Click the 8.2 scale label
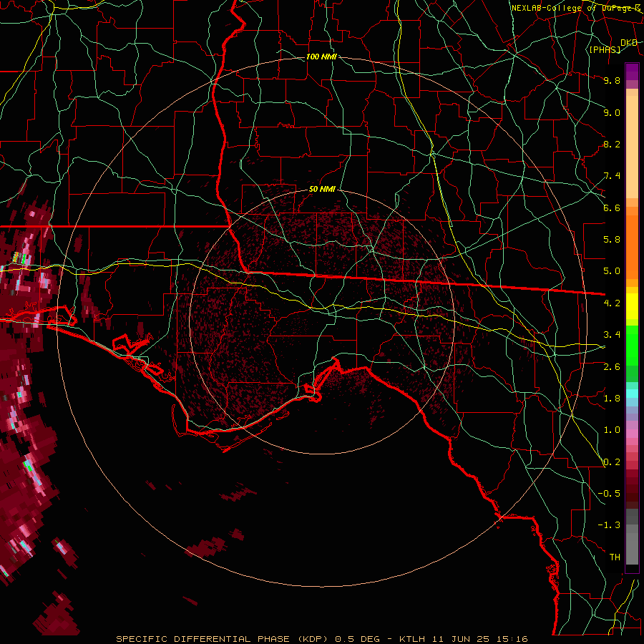 [x=612, y=144]
